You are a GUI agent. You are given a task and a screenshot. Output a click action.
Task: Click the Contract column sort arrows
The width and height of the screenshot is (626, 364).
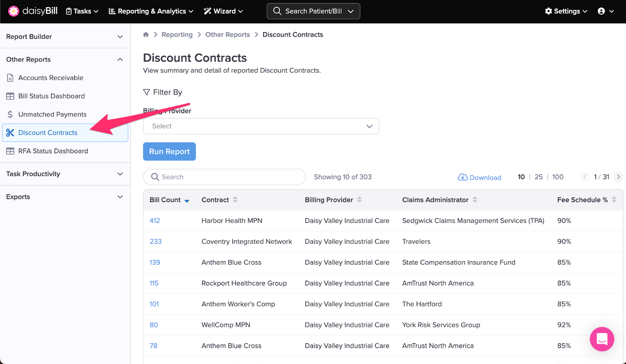coord(235,200)
